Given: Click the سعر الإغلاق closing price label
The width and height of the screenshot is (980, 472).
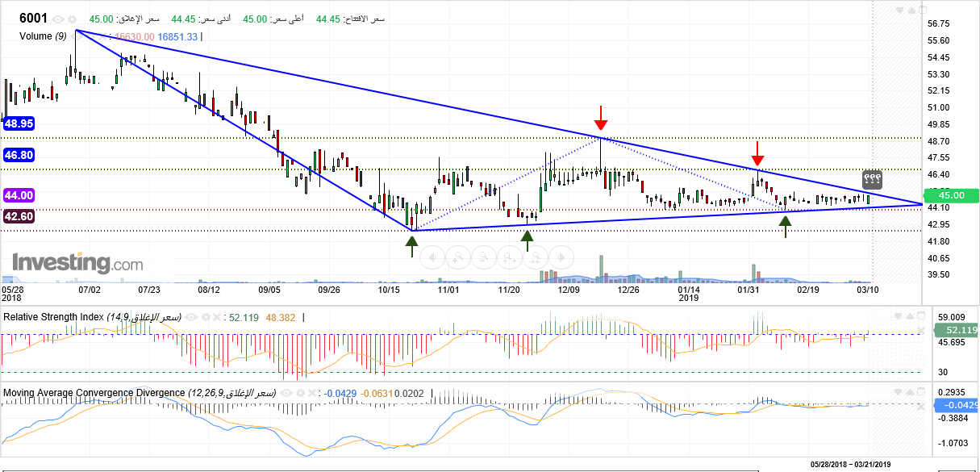Looking at the screenshot, I should (x=139, y=19).
